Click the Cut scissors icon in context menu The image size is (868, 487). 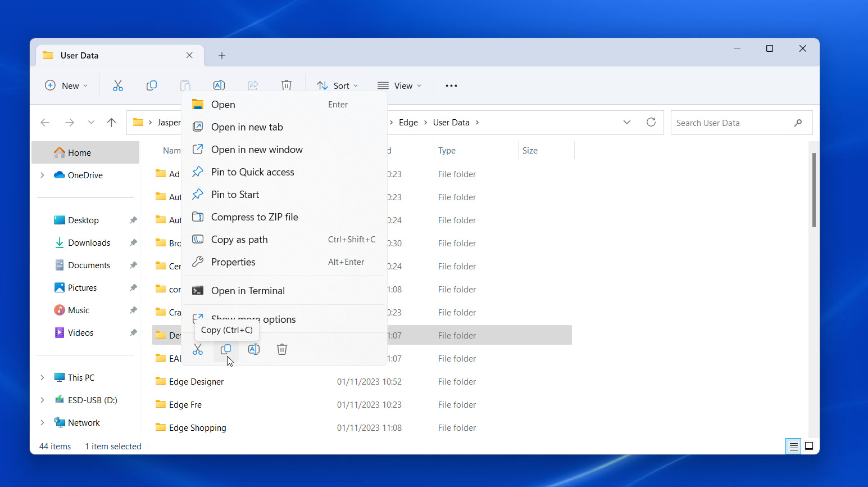(198, 349)
